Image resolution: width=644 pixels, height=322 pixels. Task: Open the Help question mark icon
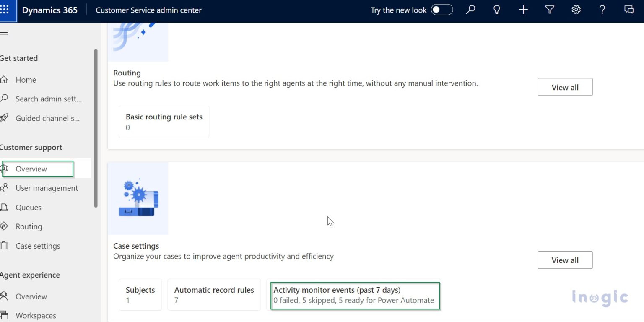tap(602, 9)
